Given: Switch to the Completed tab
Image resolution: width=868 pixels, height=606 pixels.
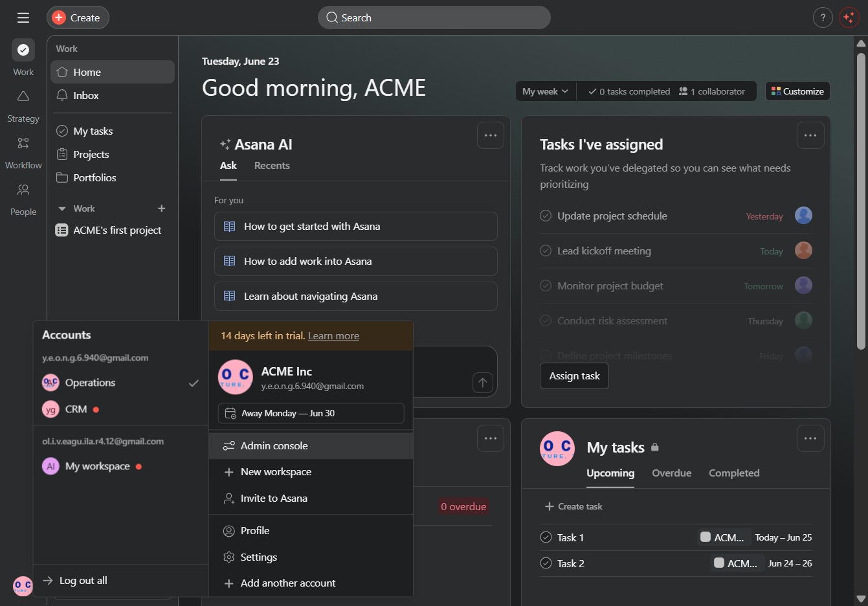Looking at the screenshot, I should coord(734,473).
